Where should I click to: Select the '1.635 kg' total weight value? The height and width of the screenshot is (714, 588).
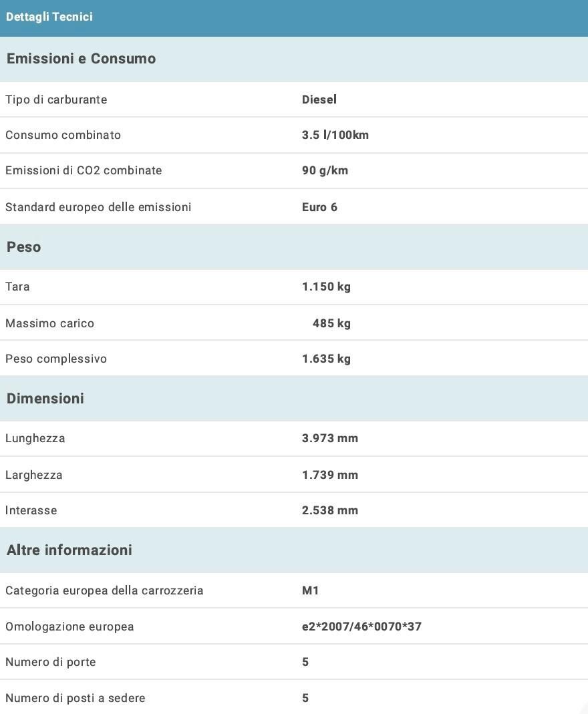[326, 359]
